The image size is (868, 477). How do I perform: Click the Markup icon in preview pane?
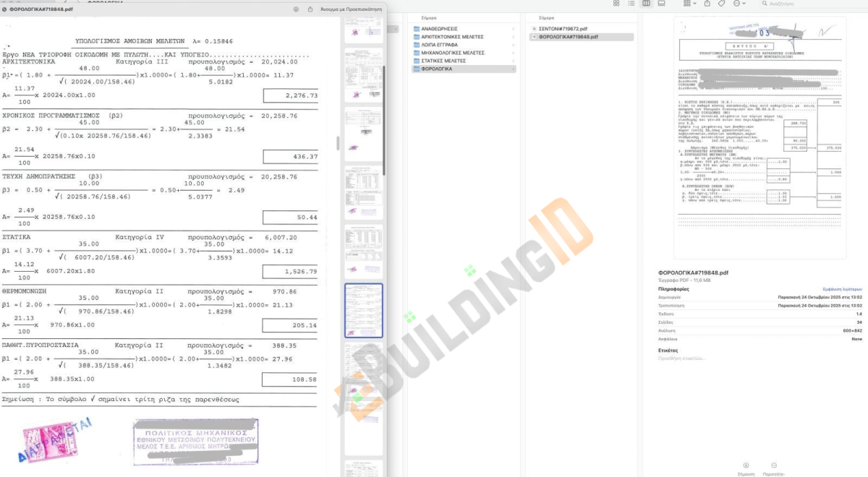(746, 466)
